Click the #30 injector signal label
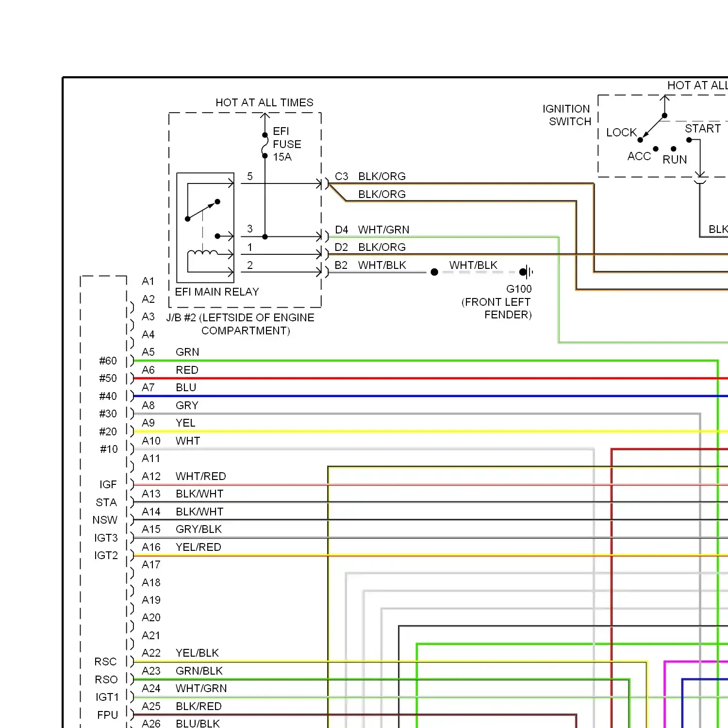 (x=108, y=414)
